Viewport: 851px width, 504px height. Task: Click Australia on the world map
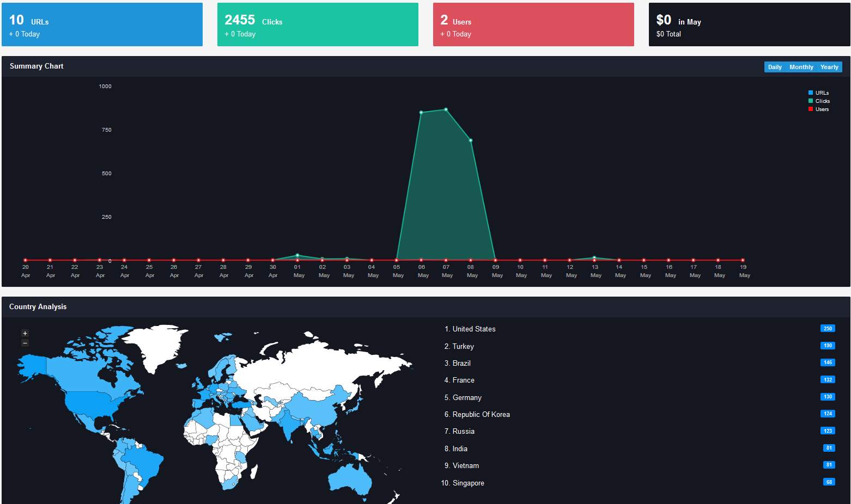(x=350, y=480)
